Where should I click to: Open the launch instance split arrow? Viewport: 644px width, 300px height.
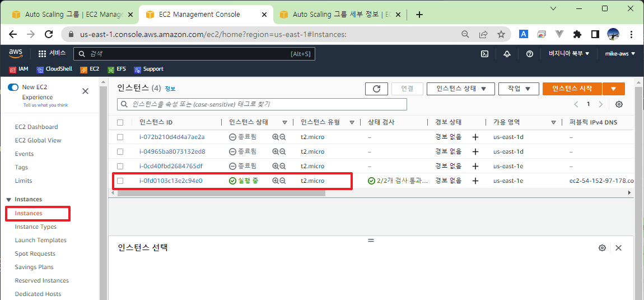[614, 89]
